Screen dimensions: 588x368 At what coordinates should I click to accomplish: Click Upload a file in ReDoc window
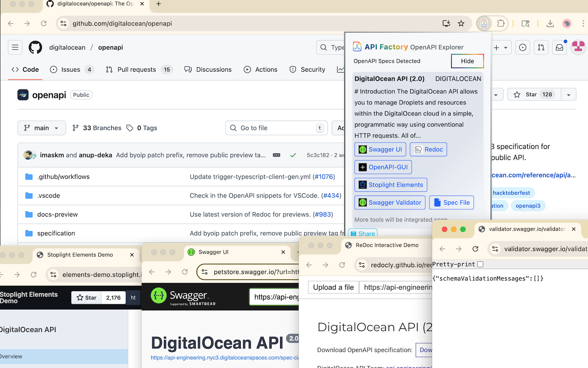(x=334, y=287)
